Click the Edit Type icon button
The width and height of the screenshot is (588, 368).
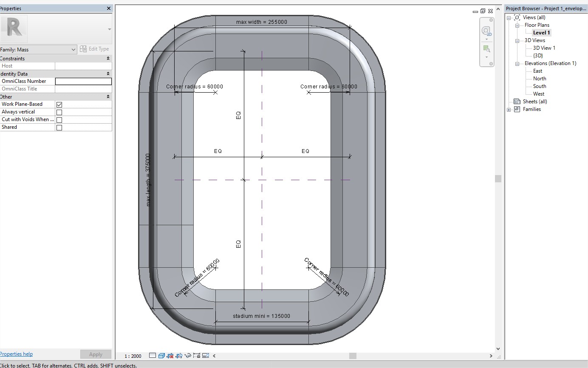pos(94,49)
